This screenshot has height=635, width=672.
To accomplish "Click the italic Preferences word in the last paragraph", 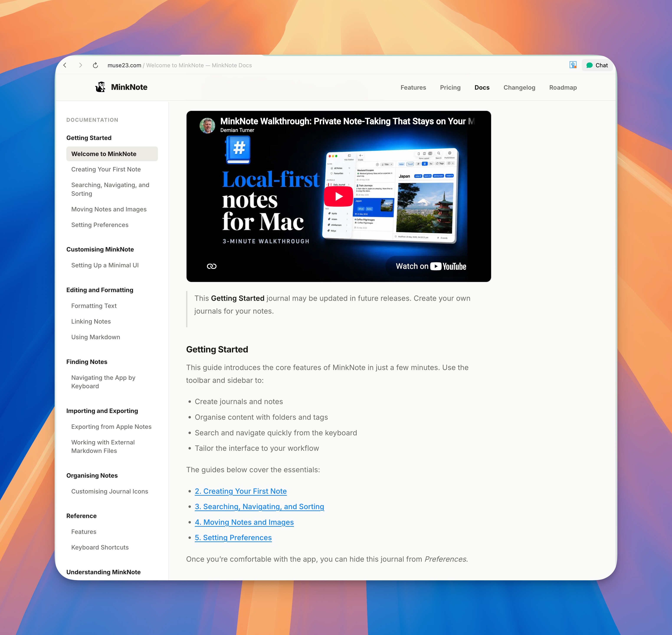I will (x=445, y=559).
